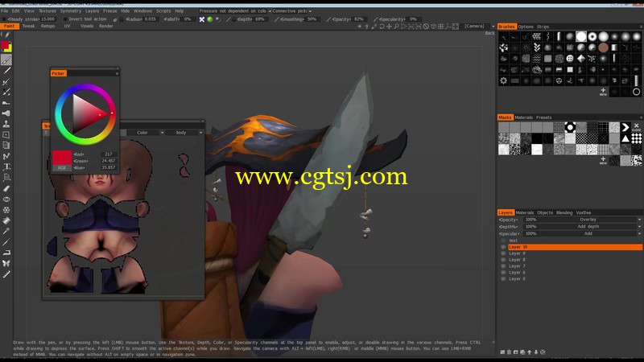Open the body dropdown in texture editor
Viewport: 644px width, 362px height.
(x=184, y=133)
